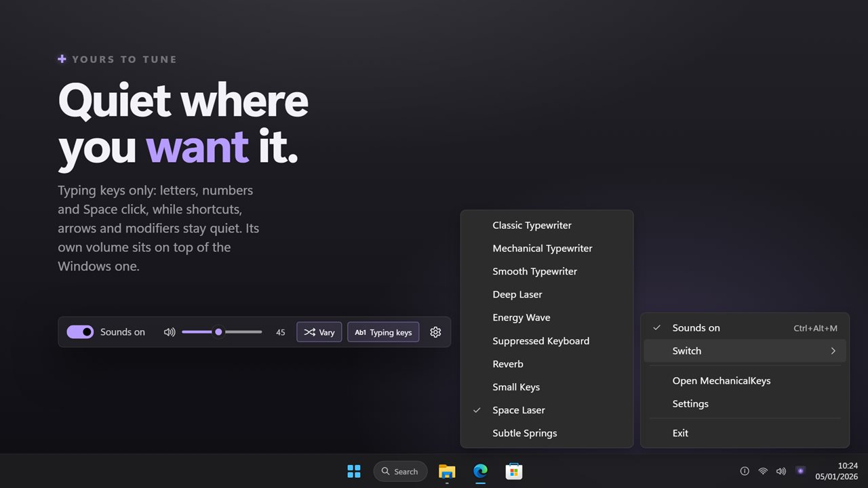Choose the Energy Wave sound

click(547, 318)
